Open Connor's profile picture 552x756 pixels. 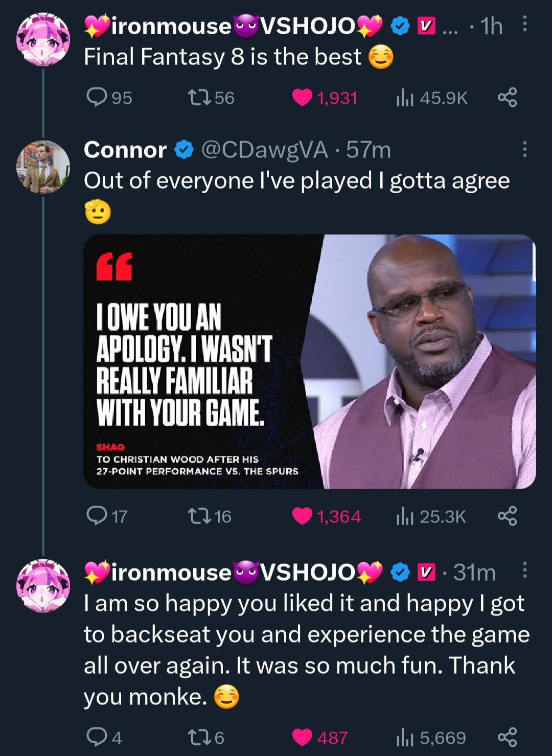[x=43, y=167]
